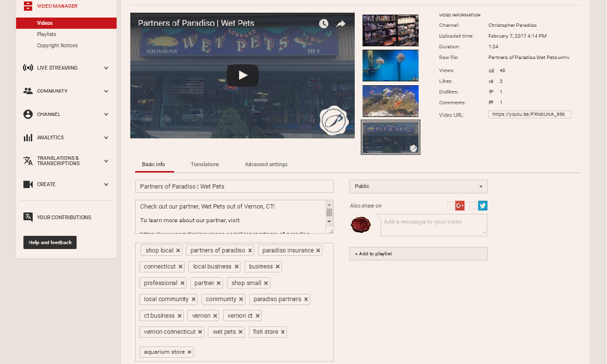Select the Wet Pets storefront thumbnail
607x364 pixels.
pyautogui.click(x=390, y=137)
